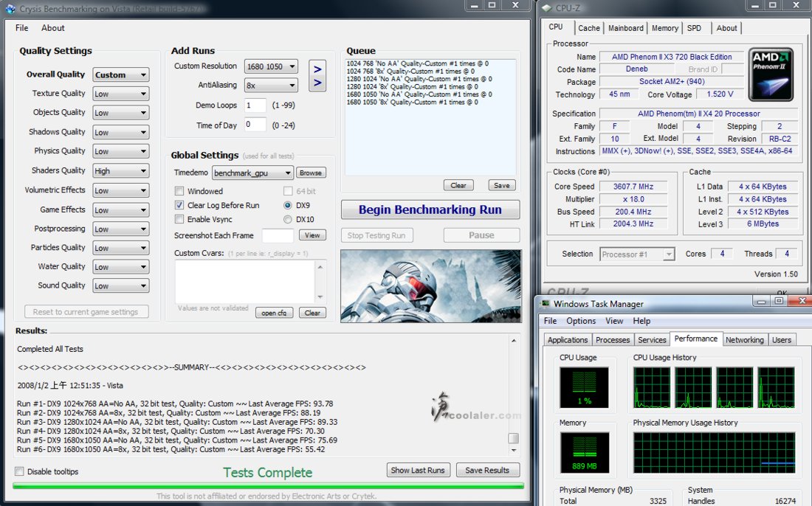The height and width of the screenshot is (506, 812).
Task: Click Reset to current game settings
Action: [86, 312]
